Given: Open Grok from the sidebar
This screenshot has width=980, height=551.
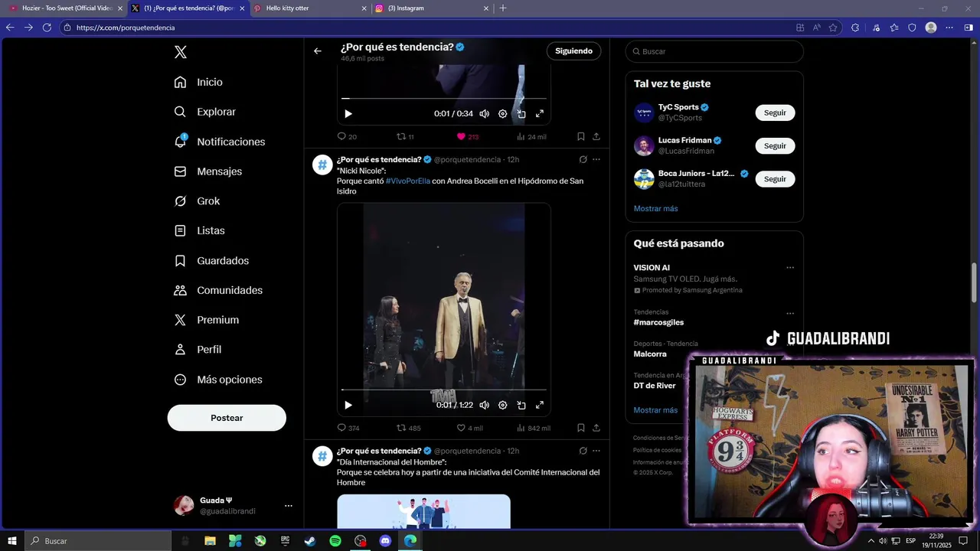Looking at the screenshot, I should pos(197,201).
